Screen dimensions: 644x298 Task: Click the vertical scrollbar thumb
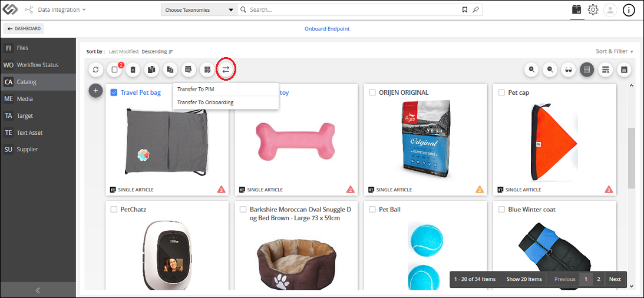pos(632,158)
